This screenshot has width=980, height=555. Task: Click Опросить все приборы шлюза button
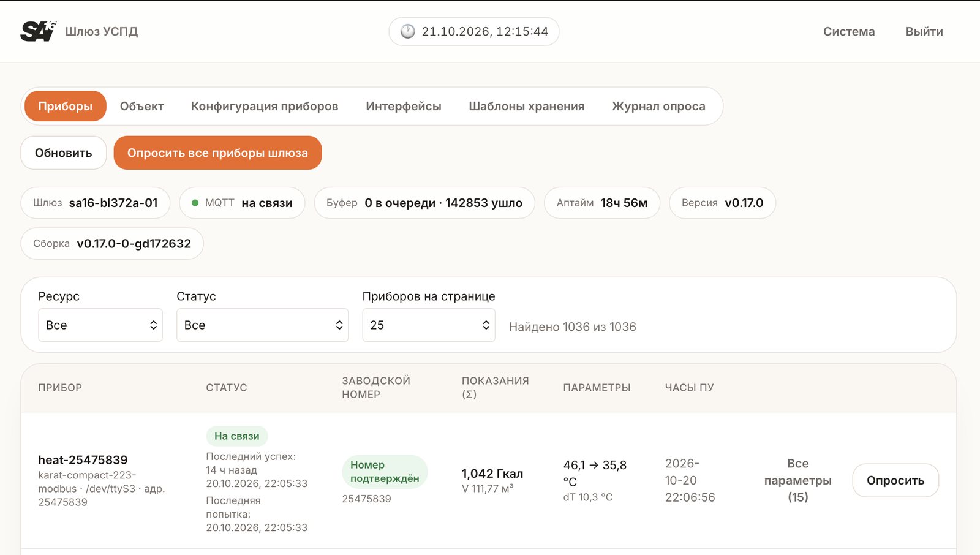coord(217,153)
